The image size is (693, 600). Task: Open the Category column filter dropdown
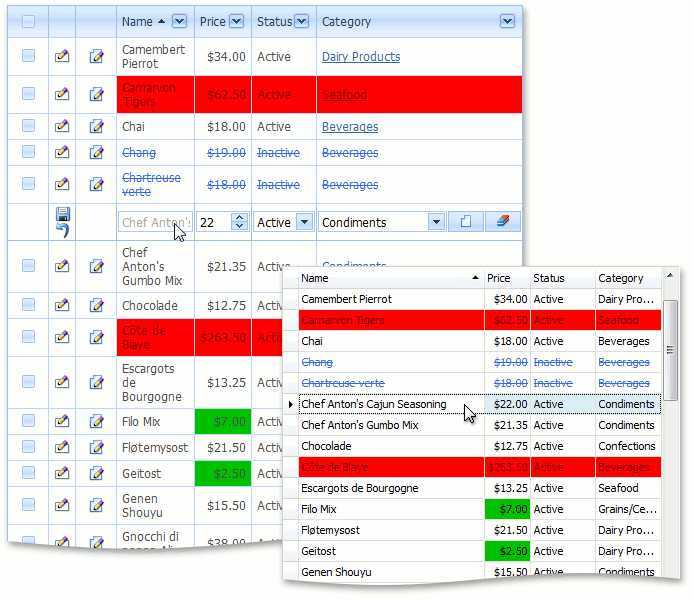pyautogui.click(x=507, y=21)
